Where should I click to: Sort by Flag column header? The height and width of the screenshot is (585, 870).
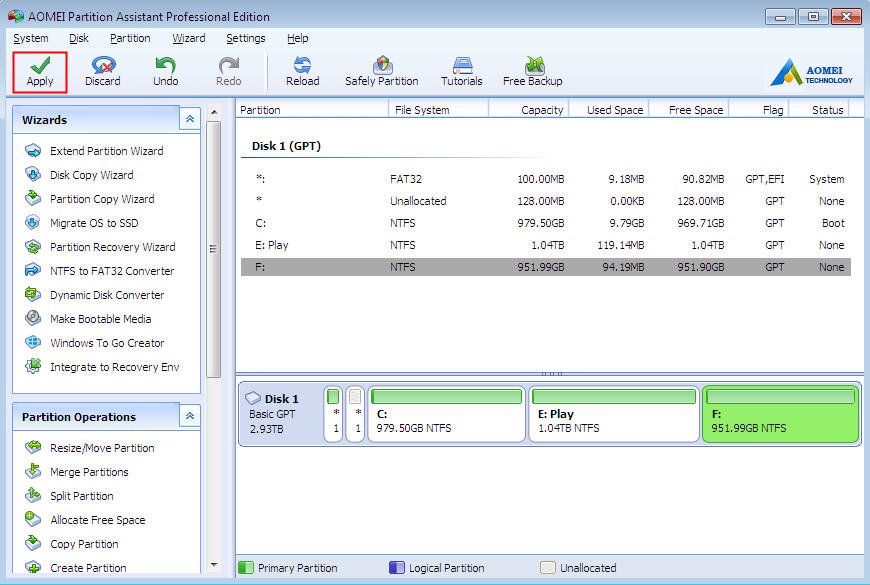[759, 110]
